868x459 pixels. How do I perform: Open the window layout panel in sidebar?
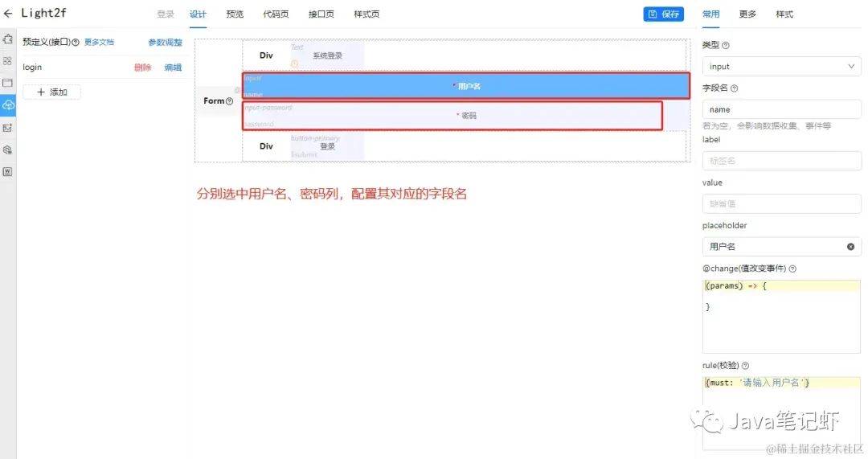(x=8, y=83)
